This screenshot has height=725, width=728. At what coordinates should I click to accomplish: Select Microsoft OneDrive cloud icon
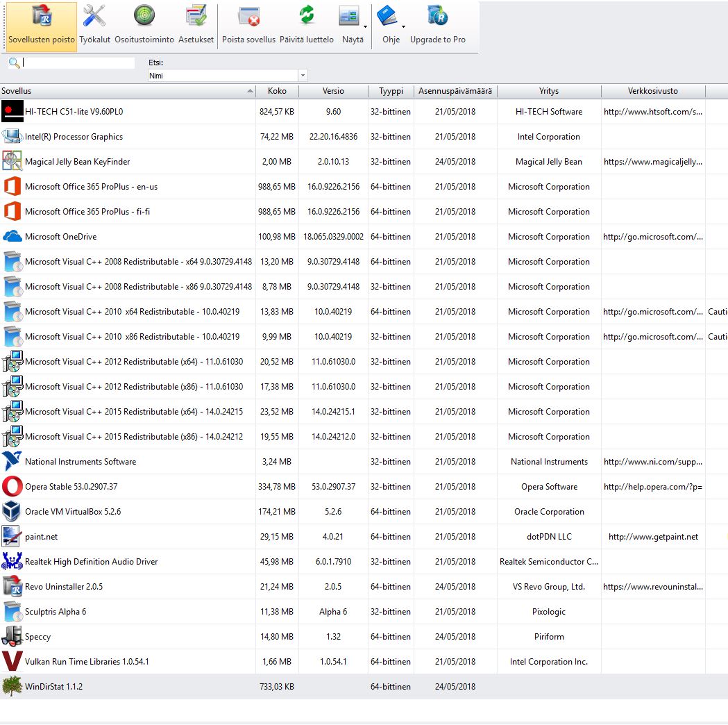tap(12, 236)
